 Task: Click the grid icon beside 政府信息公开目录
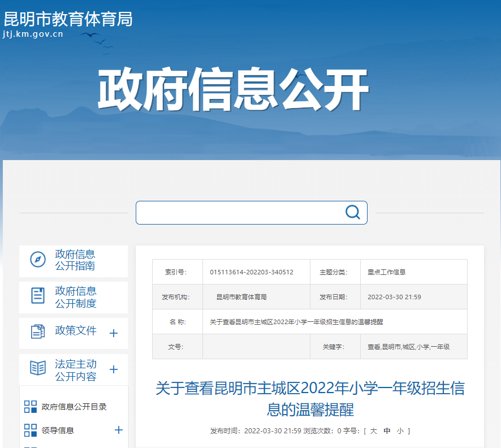[31, 407]
